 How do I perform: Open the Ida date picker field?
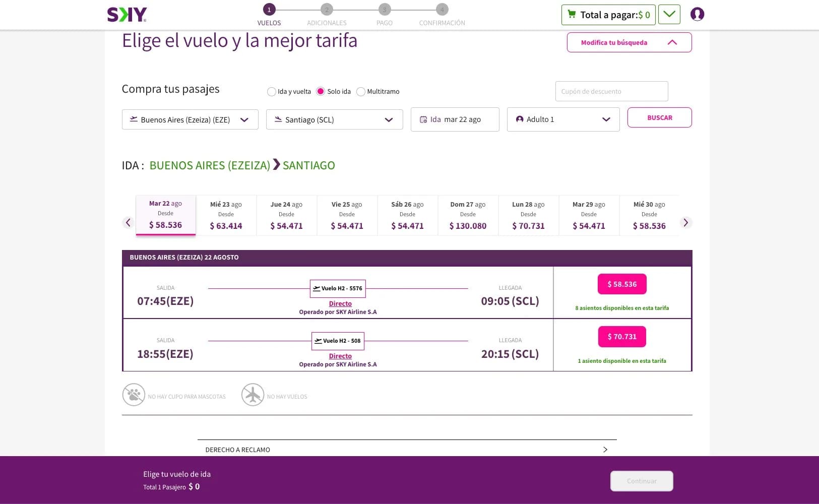[x=455, y=119]
